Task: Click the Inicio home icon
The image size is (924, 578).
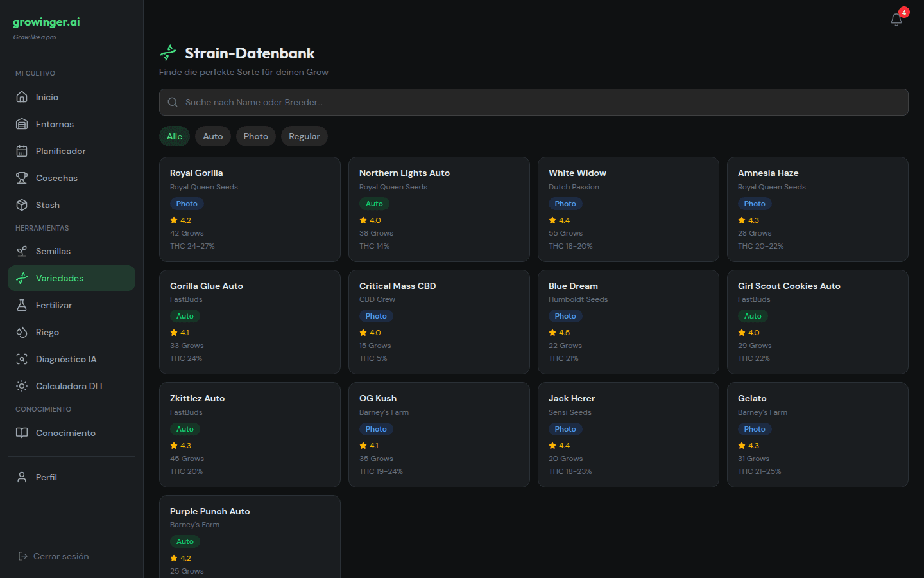Action: pos(22,97)
